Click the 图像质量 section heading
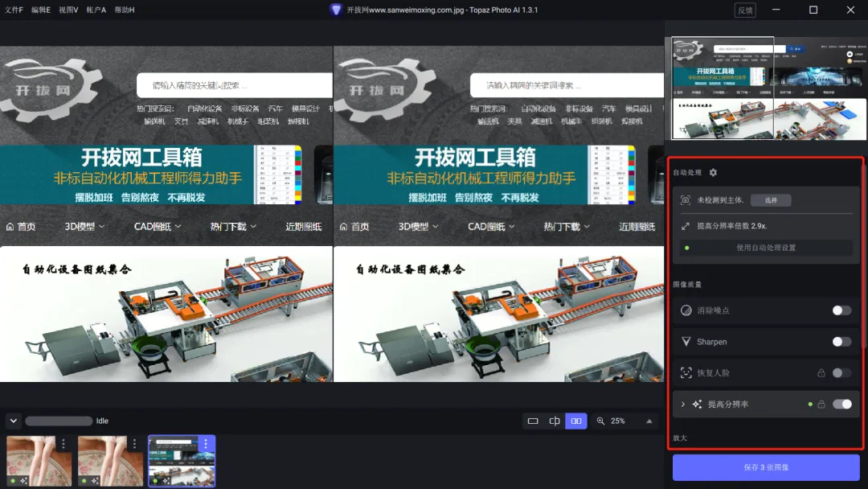868x489 pixels. 687,285
